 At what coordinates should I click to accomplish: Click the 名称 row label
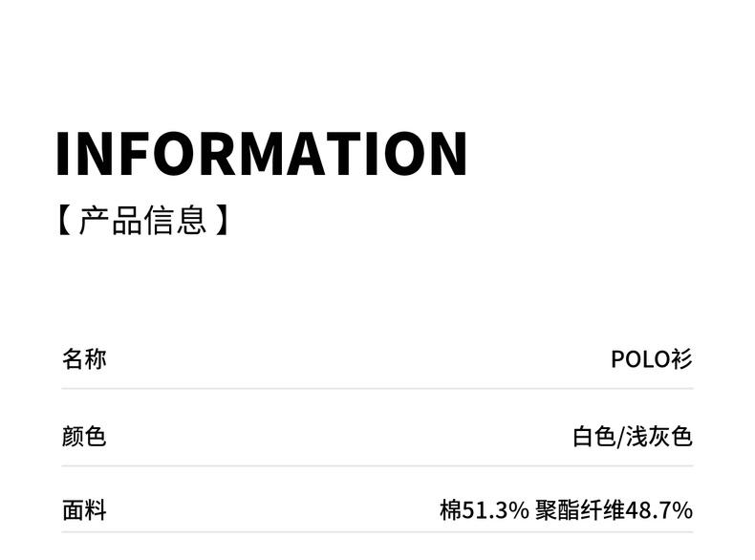[84, 359]
